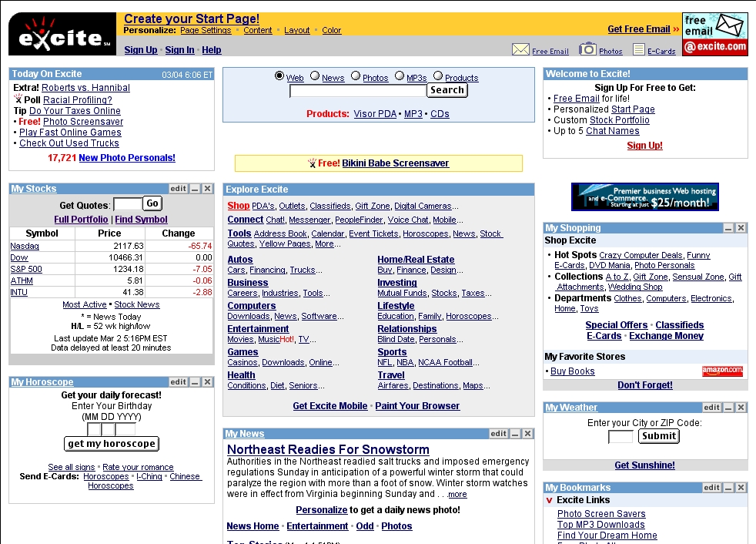Choose the MP3s search radio button
This screenshot has height=544, width=756.
pyautogui.click(x=400, y=76)
